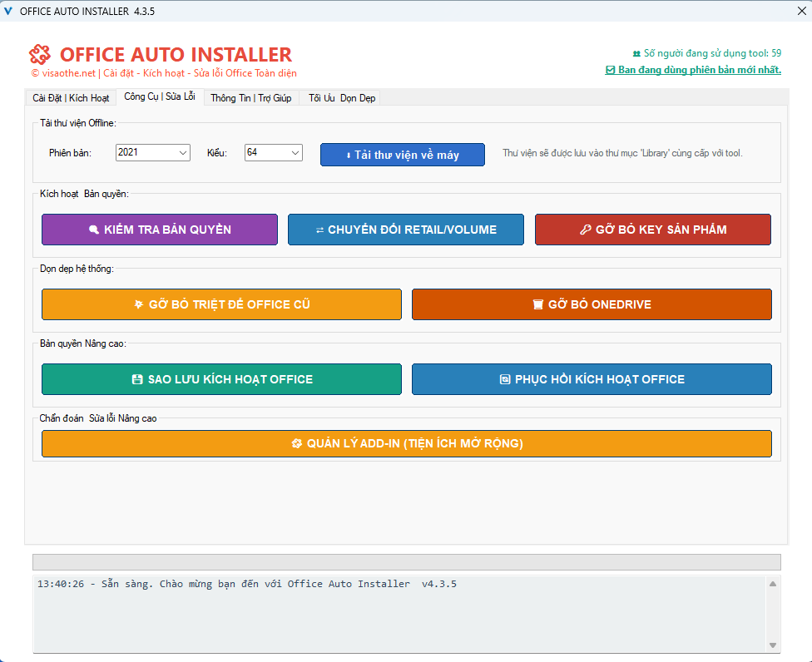Click GỠ BỎ KEY SẢN PHẨM button
The height and width of the screenshot is (662, 812).
pyautogui.click(x=653, y=230)
